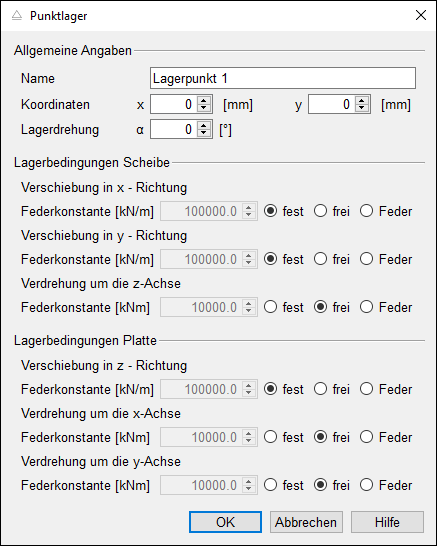Increase Lagerdrehung α angle with up arrow
The image size is (437, 546).
(x=204, y=126)
